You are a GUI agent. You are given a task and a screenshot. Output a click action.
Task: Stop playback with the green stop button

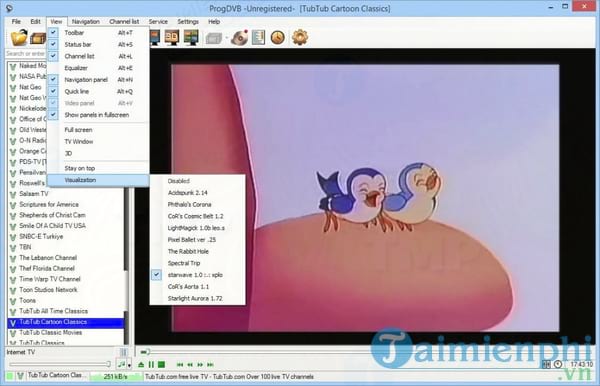tap(161, 365)
